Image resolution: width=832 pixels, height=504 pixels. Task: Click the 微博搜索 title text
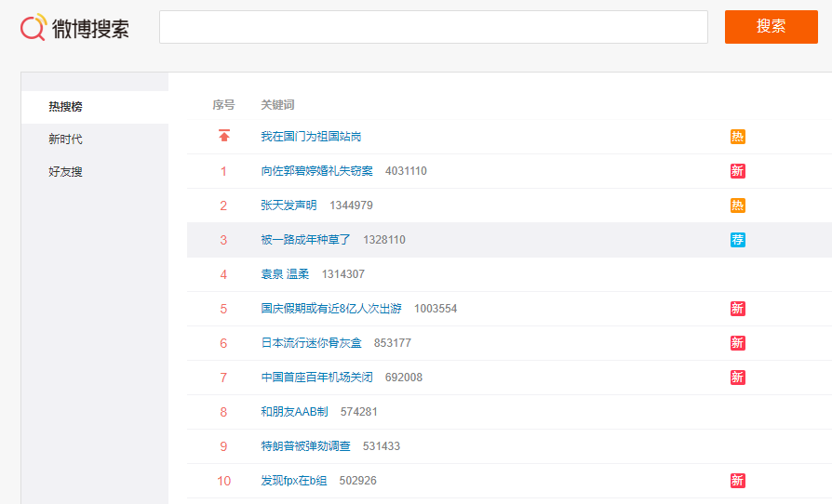coord(90,29)
